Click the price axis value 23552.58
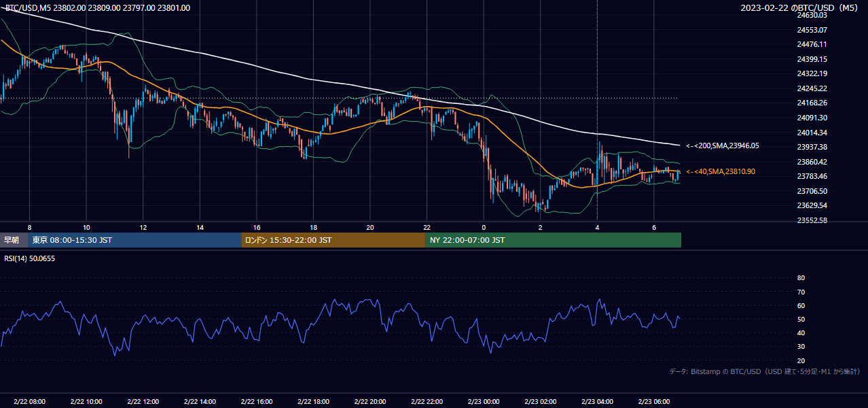The height and width of the screenshot is (408, 868). (812, 220)
